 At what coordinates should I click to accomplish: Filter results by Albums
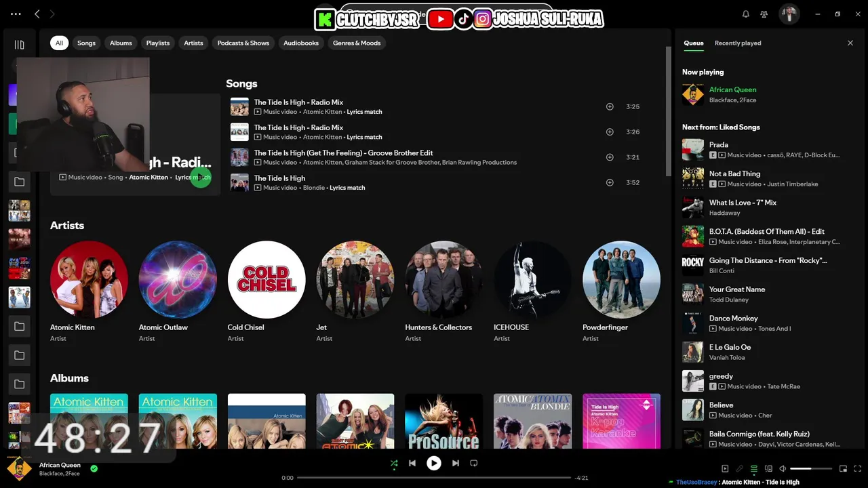pyautogui.click(x=121, y=43)
